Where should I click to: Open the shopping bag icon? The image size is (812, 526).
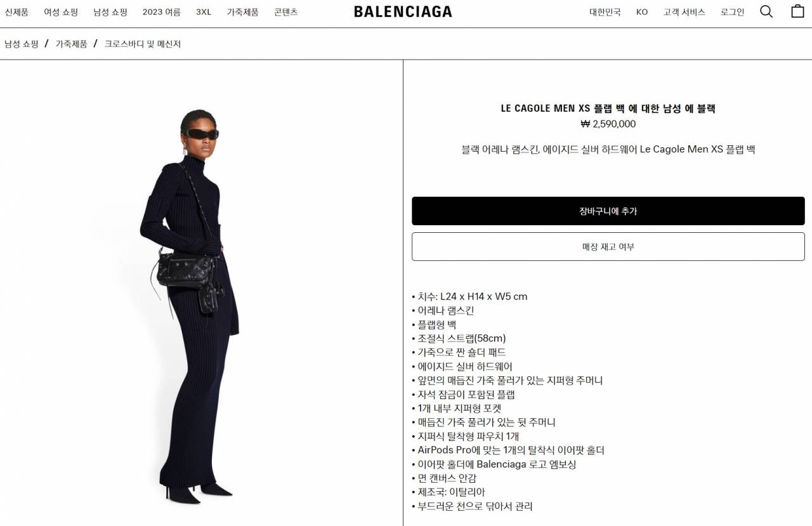point(797,11)
